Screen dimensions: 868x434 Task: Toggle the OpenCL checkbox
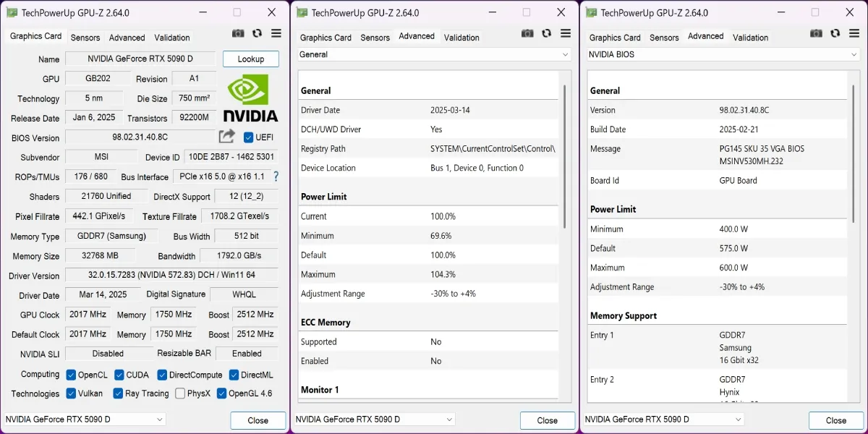point(71,375)
